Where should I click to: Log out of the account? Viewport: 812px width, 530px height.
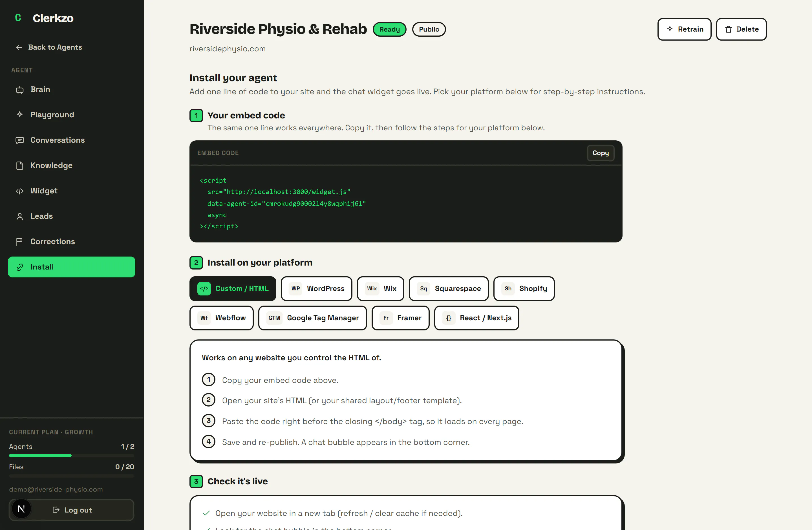coord(72,510)
